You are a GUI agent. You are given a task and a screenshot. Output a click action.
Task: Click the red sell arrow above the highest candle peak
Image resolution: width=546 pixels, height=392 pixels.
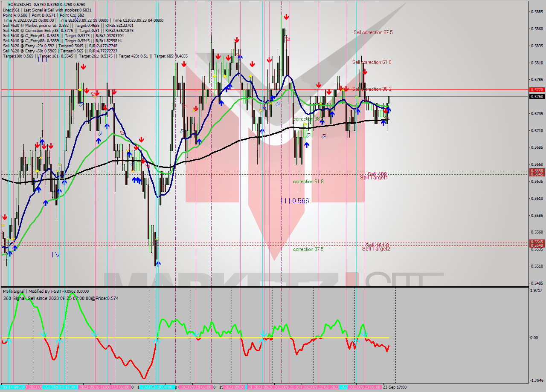[x=286, y=17]
